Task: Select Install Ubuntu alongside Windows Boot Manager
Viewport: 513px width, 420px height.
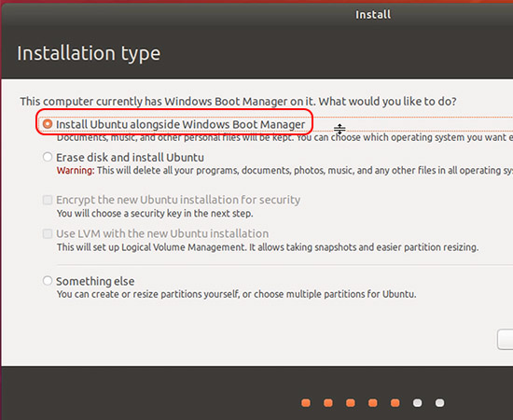Action: pyautogui.click(x=48, y=124)
